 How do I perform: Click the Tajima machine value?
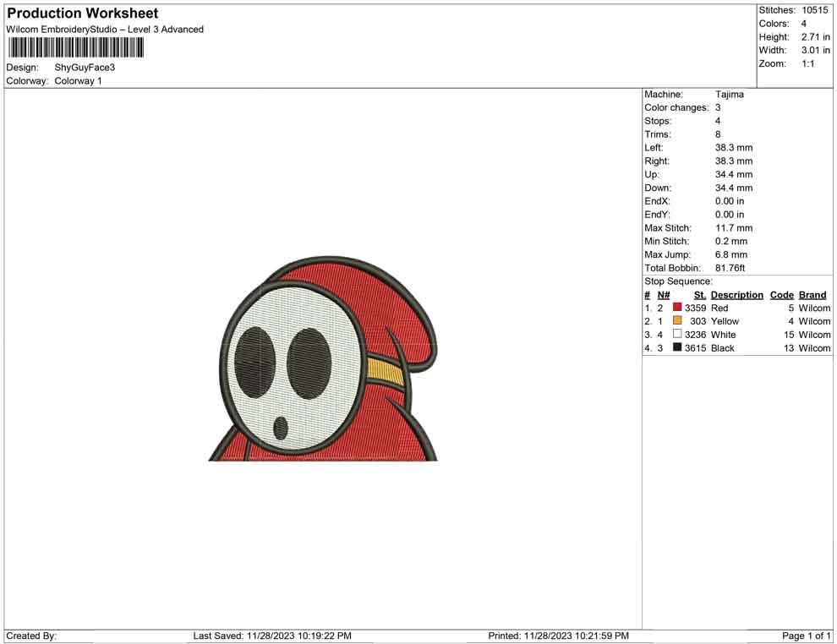coord(729,95)
